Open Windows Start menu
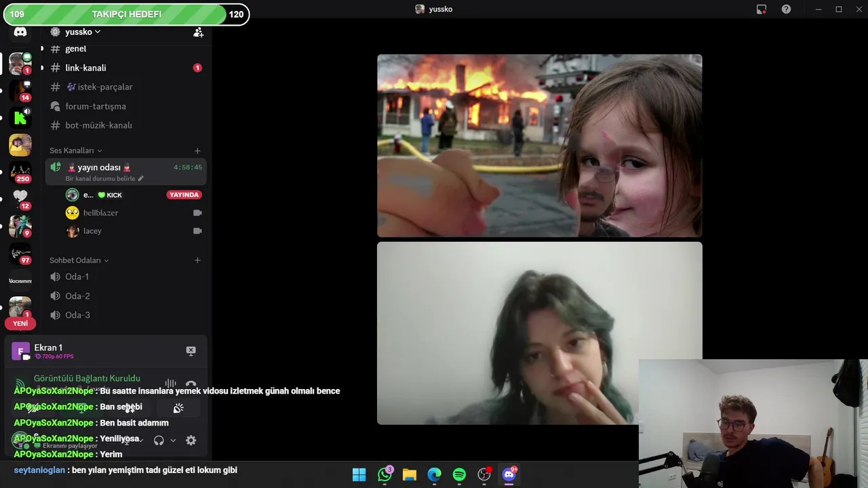The height and width of the screenshot is (488, 868). 359,474
